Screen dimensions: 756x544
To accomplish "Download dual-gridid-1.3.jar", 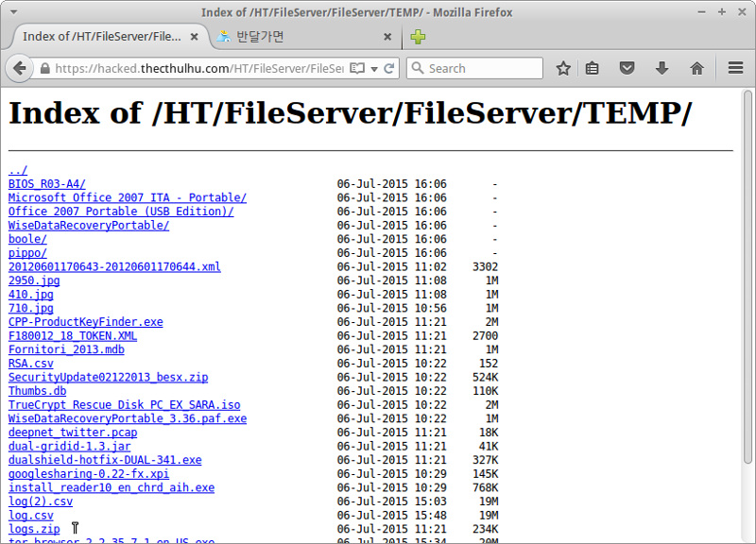I will [69, 446].
